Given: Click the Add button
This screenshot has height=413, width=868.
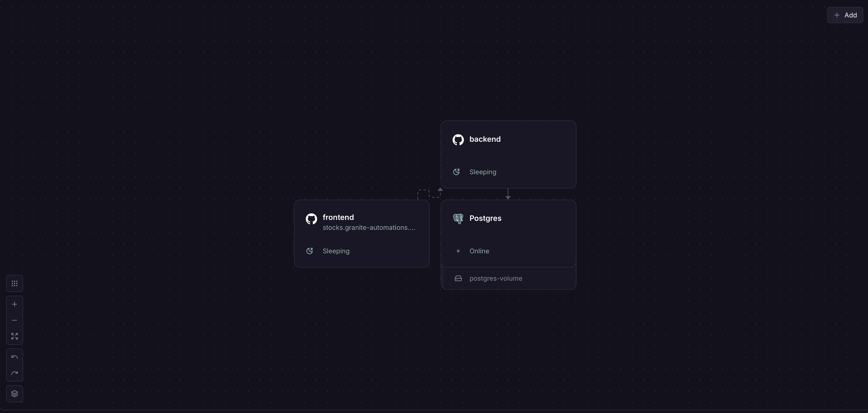Looking at the screenshot, I should pyautogui.click(x=845, y=15).
